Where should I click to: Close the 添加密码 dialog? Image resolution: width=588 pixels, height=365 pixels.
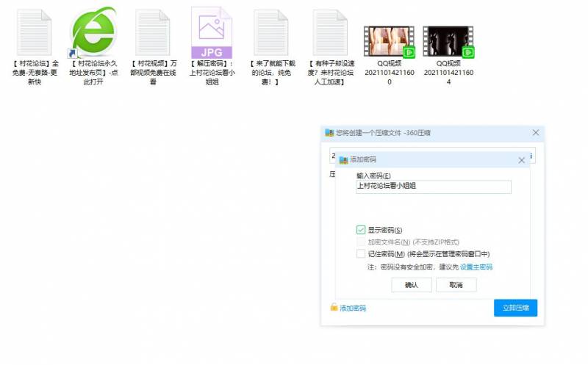click(x=521, y=159)
